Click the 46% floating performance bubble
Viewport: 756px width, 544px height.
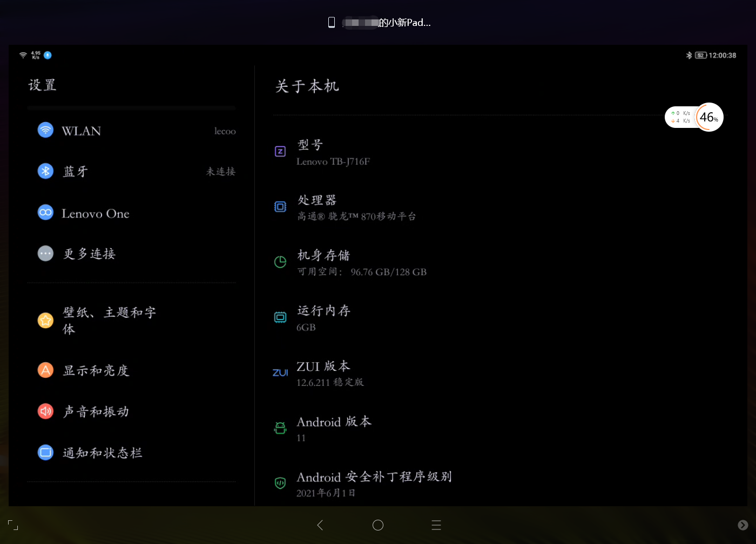709,117
